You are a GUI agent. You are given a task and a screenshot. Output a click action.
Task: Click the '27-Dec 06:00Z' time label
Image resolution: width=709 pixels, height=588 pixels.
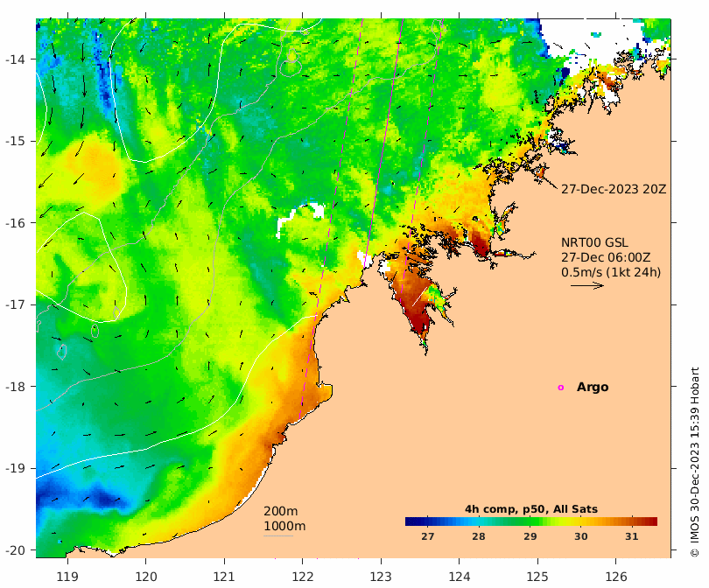pyautogui.click(x=606, y=257)
